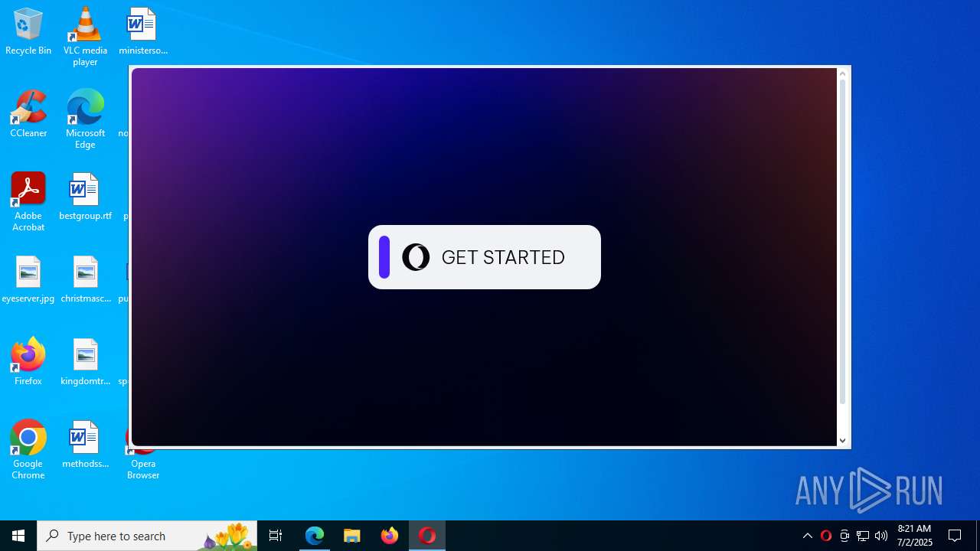
Task: Click the Opera installer taskbar icon
Action: (427, 536)
